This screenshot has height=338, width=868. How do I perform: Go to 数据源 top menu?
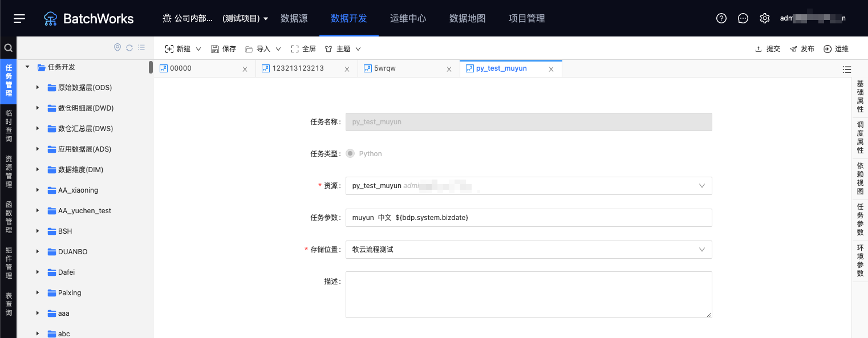click(x=294, y=19)
